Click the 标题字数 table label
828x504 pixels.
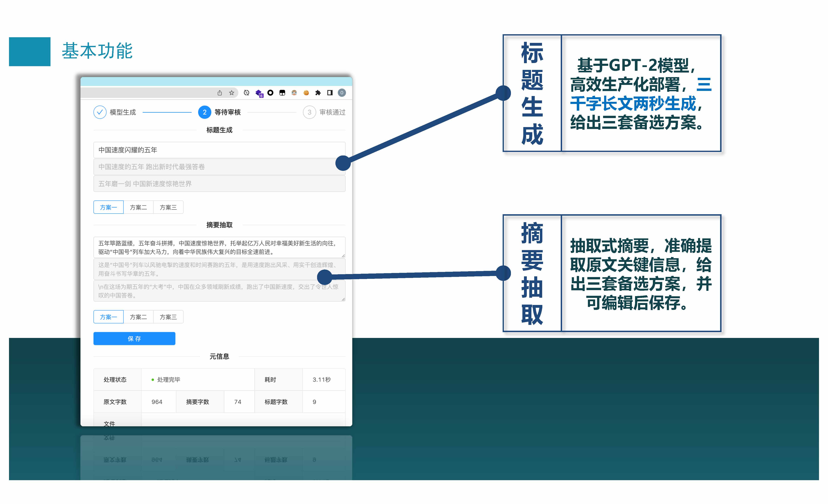tap(276, 402)
